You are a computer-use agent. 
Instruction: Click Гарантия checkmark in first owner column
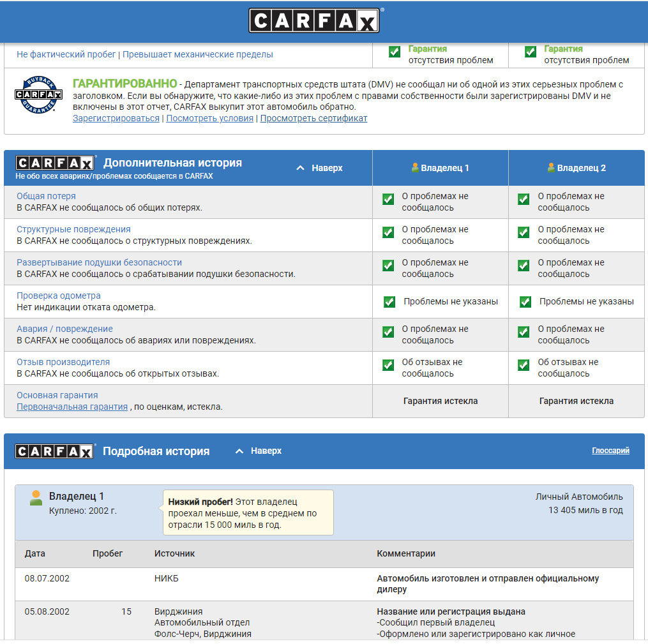(395, 52)
